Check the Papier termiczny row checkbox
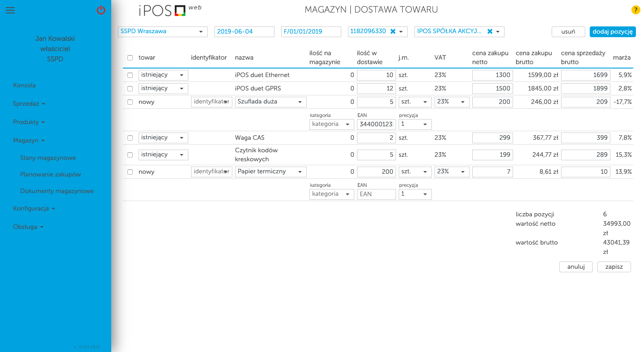The image size is (644, 352). coord(130,172)
